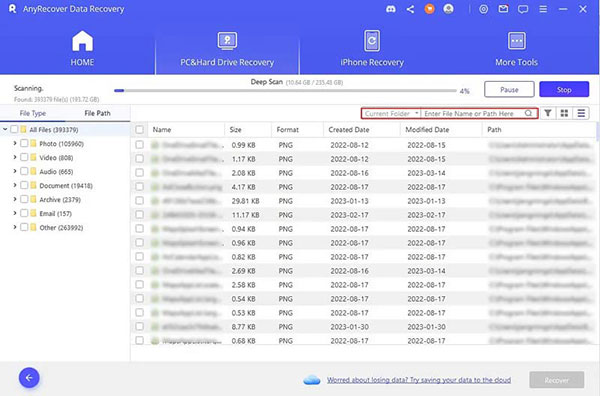Check the Audio category checkbox
The height and width of the screenshot is (396, 600).
coord(24,171)
